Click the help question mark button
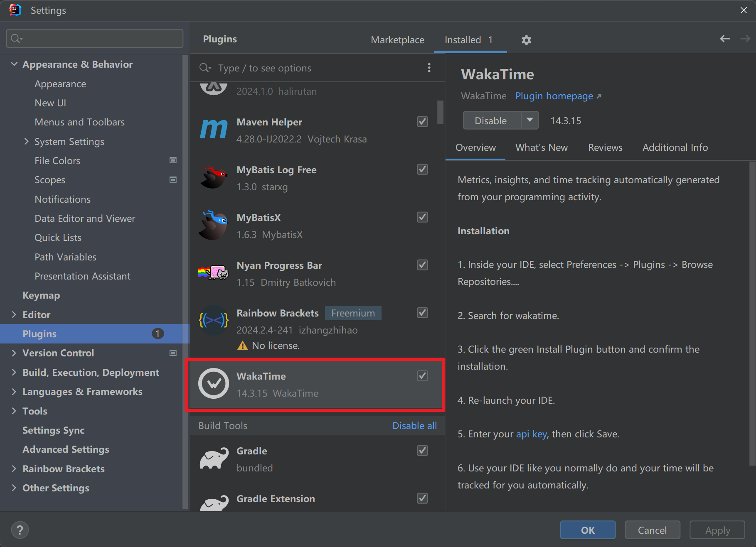This screenshot has height=547, width=756. click(x=20, y=530)
